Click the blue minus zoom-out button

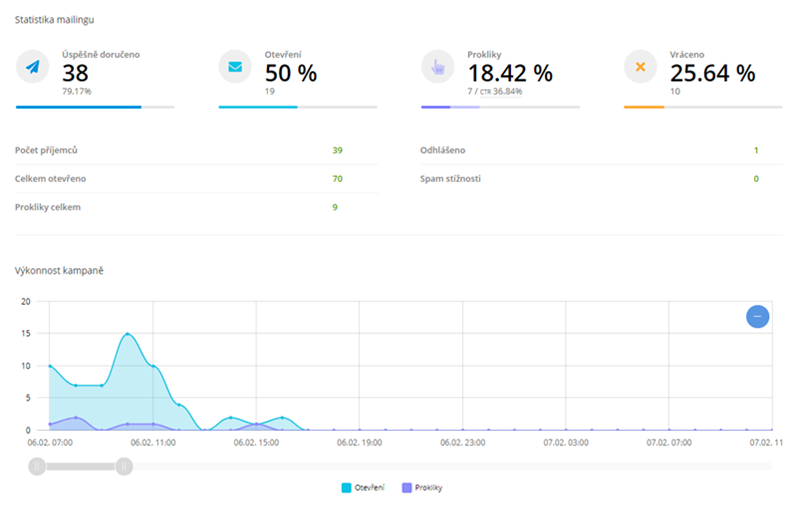[x=757, y=317]
